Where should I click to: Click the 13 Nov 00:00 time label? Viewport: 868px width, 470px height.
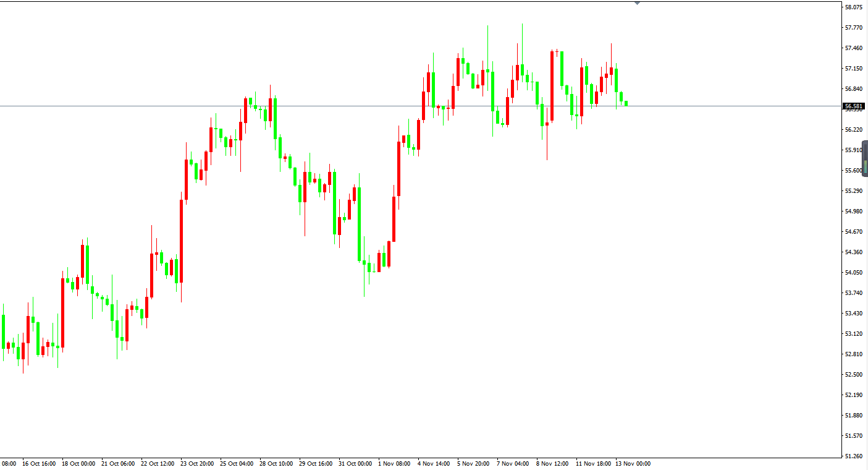[x=633, y=463]
